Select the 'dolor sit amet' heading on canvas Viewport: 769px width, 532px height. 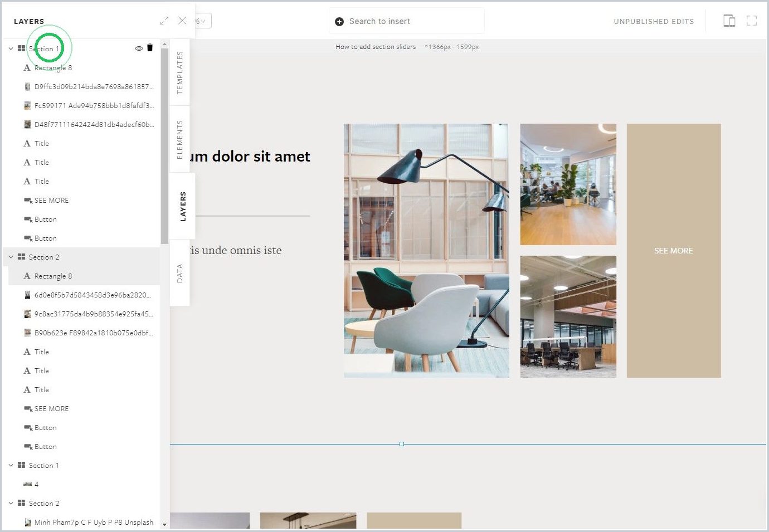(x=261, y=157)
